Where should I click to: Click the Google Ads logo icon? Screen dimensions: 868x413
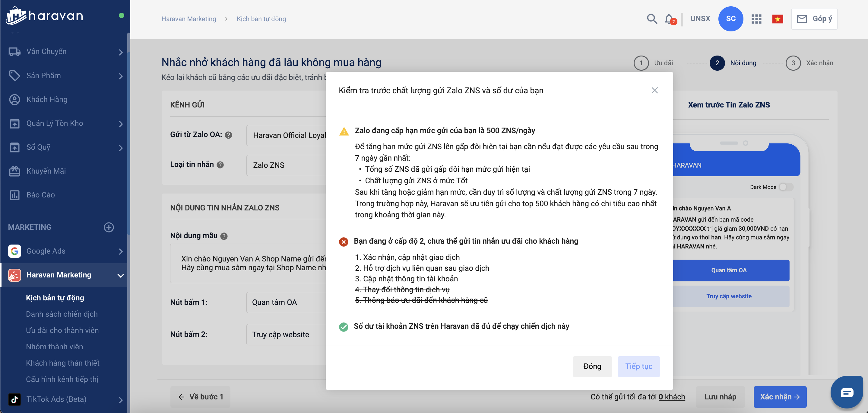pyautogui.click(x=14, y=251)
